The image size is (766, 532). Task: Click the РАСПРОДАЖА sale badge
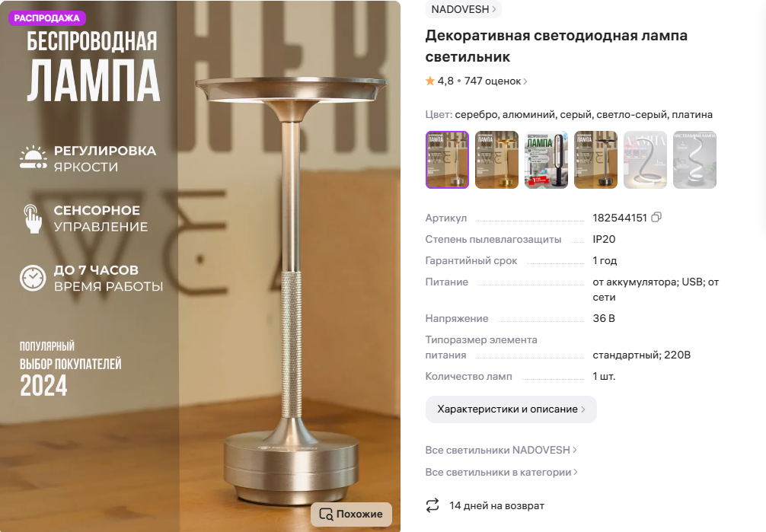[47, 18]
